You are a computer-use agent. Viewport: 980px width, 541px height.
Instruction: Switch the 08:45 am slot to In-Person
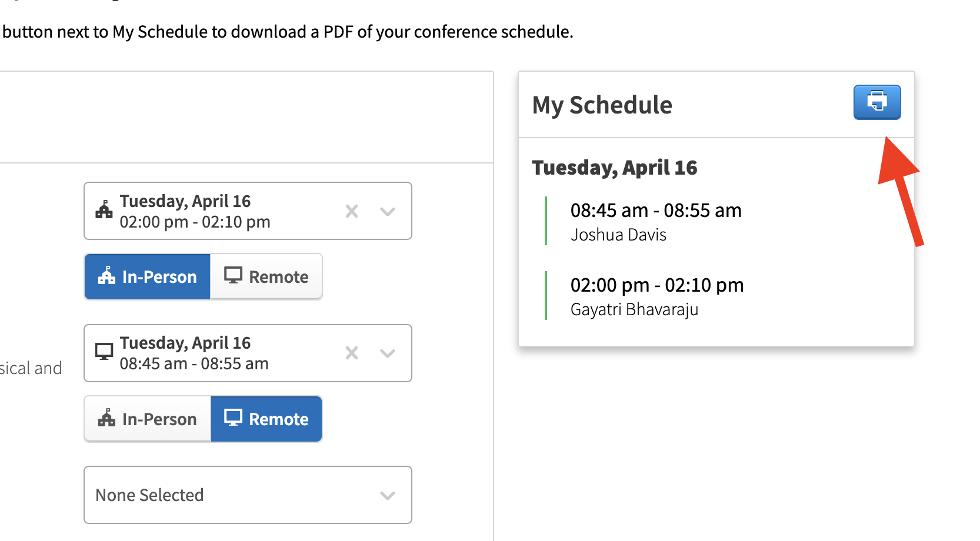pyautogui.click(x=147, y=419)
